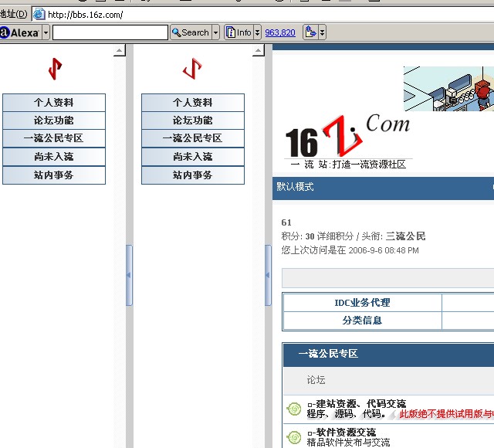This screenshot has height=448, width=494.
Task: Click the Internet Explorer page icon in address bar
Action: 39,14
